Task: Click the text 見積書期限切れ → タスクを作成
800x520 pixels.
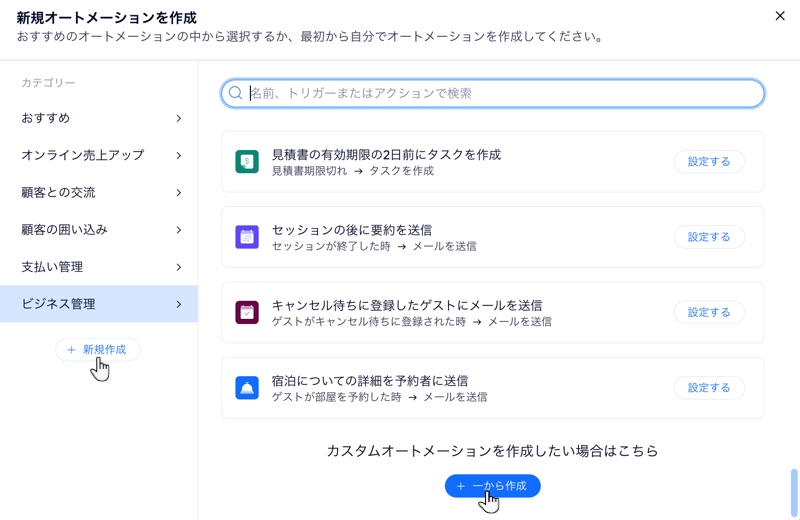Action: pyautogui.click(x=353, y=171)
